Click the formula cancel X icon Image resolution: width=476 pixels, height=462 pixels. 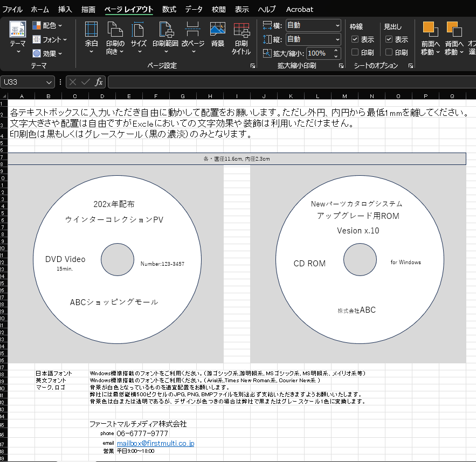(73, 82)
